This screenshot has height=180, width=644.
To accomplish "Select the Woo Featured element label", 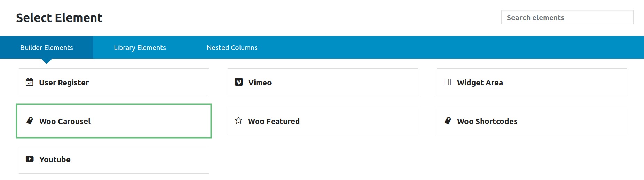I will pyautogui.click(x=274, y=121).
